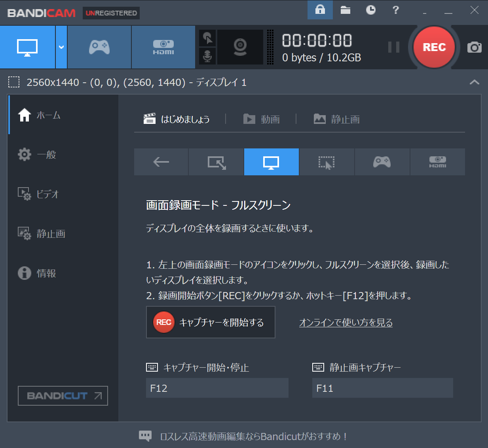This screenshot has height=448, width=488.
Task: Take a screenshot with the camera icon
Action: tap(474, 47)
